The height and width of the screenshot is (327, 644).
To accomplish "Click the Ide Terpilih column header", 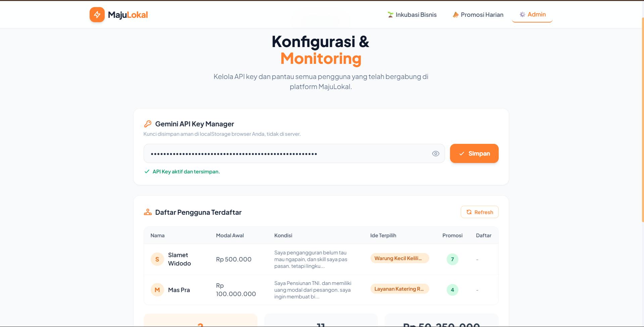I will (x=383, y=236).
